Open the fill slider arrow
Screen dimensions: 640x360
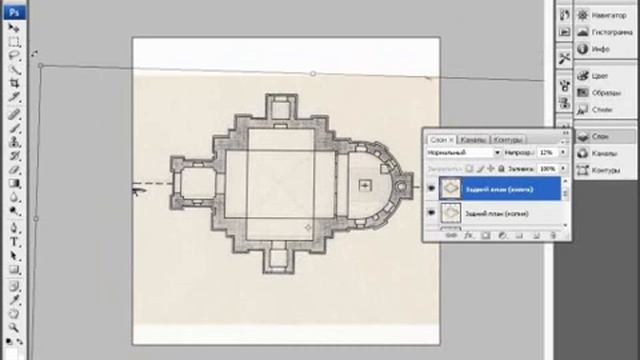(563, 169)
